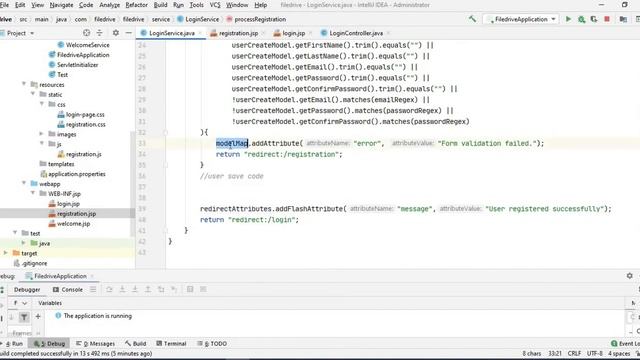
Task: Select welcome.jsp in project tree
Action: click(73, 224)
